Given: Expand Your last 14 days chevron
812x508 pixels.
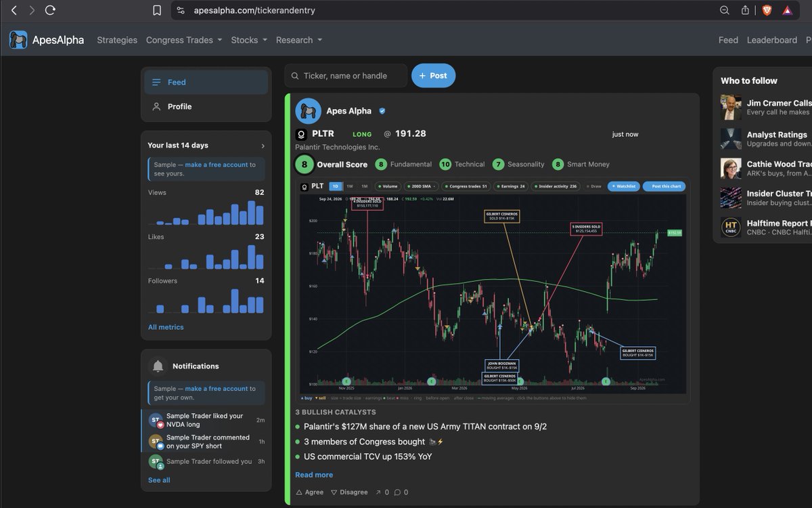Looking at the screenshot, I should 263,146.
